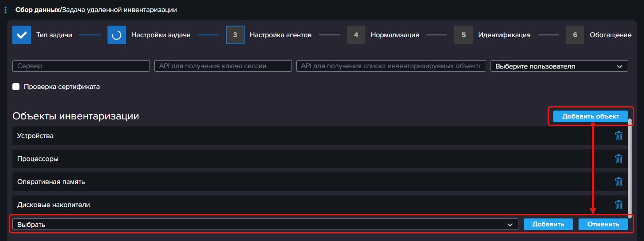Focus the Сервер input field
644x241 pixels.
pos(81,66)
